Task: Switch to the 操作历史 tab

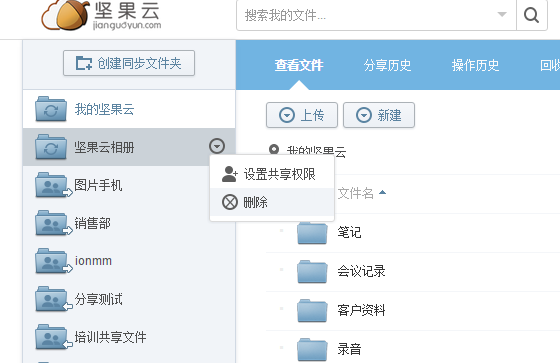Action: pyautogui.click(x=475, y=65)
